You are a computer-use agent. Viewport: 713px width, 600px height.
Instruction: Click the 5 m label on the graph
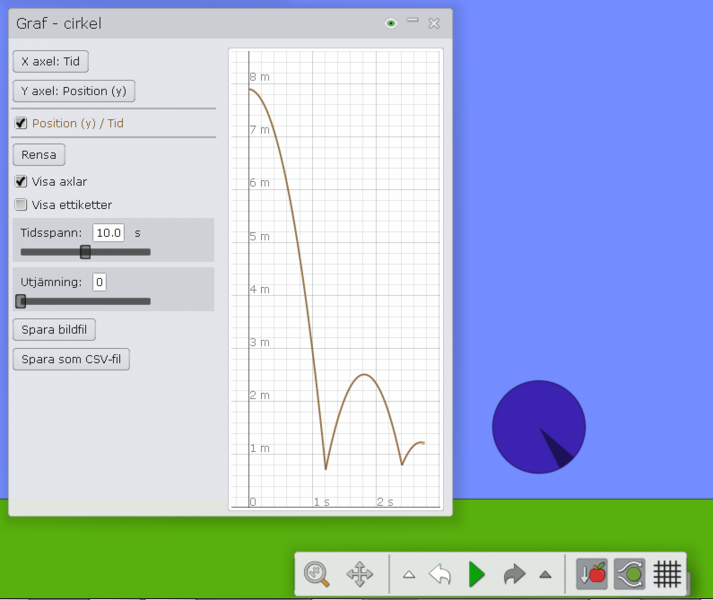tap(259, 237)
